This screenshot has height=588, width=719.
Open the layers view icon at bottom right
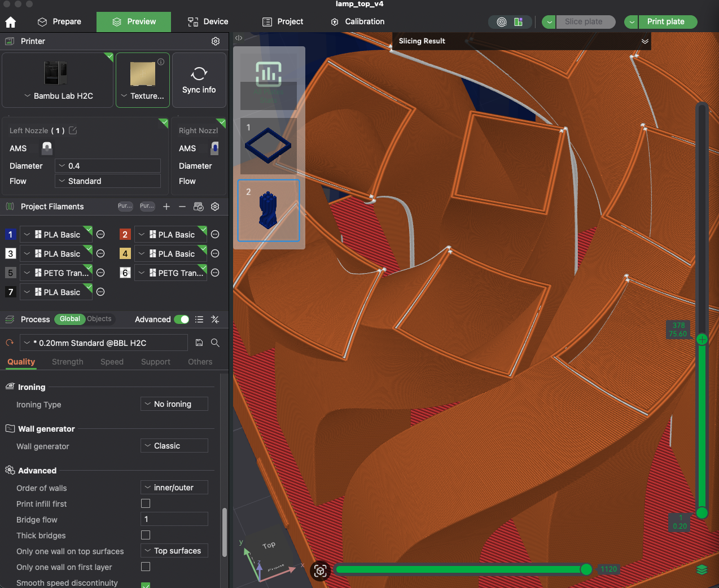702,571
